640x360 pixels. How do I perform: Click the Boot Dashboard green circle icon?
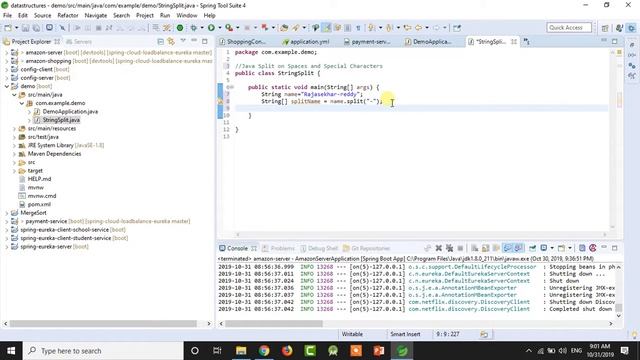pyautogui.click(x=180, y=28)
